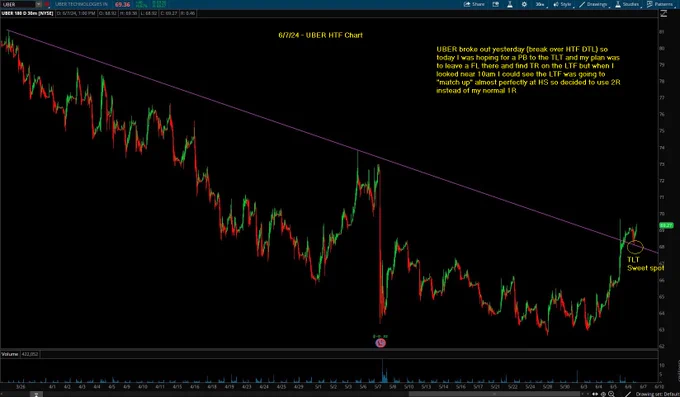Click the UBER TECHNOLOGIES IN company name
The width and height of the screenshot is (680, 397).
point(81,4)
